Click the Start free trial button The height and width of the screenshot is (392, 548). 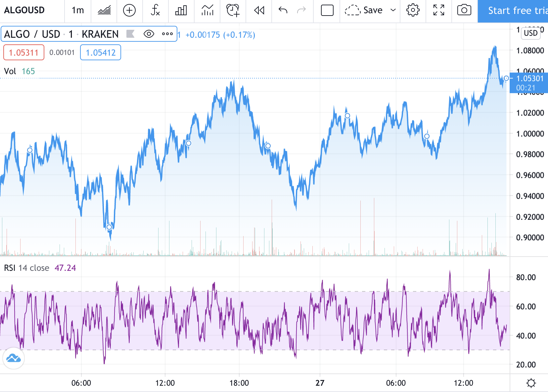[513, 11]
